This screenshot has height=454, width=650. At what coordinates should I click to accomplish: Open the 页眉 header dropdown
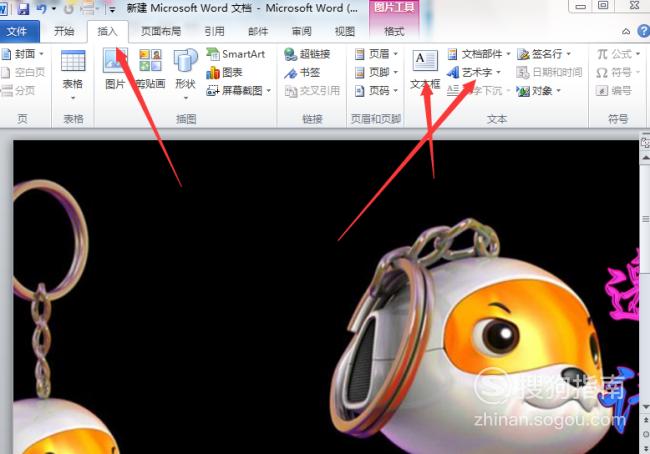click(376, 54)
